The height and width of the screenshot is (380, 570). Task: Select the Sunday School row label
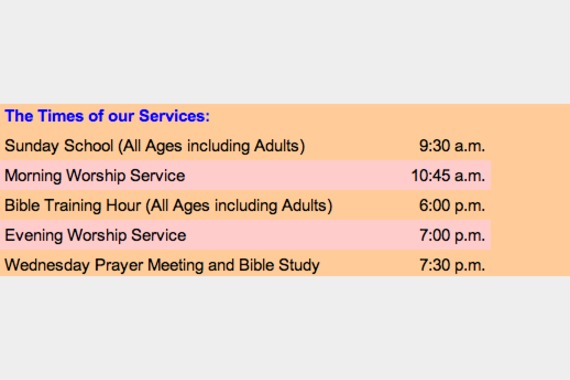(x=155, y=146)
